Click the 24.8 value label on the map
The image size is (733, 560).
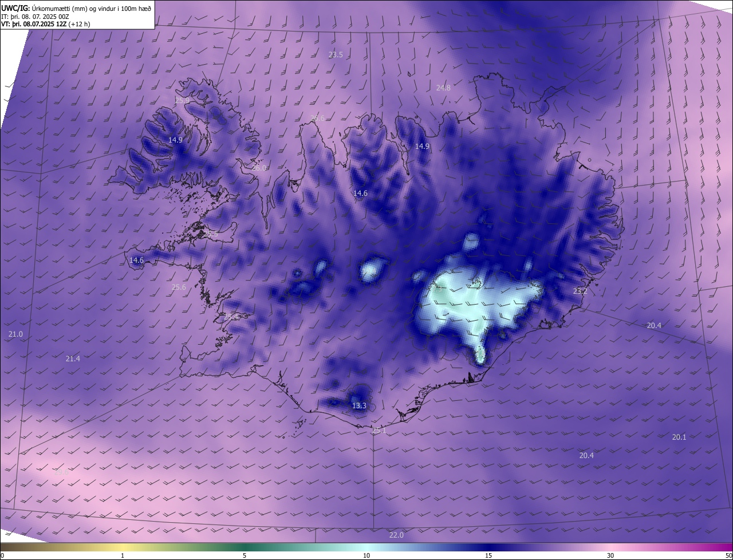coord(443,88)
